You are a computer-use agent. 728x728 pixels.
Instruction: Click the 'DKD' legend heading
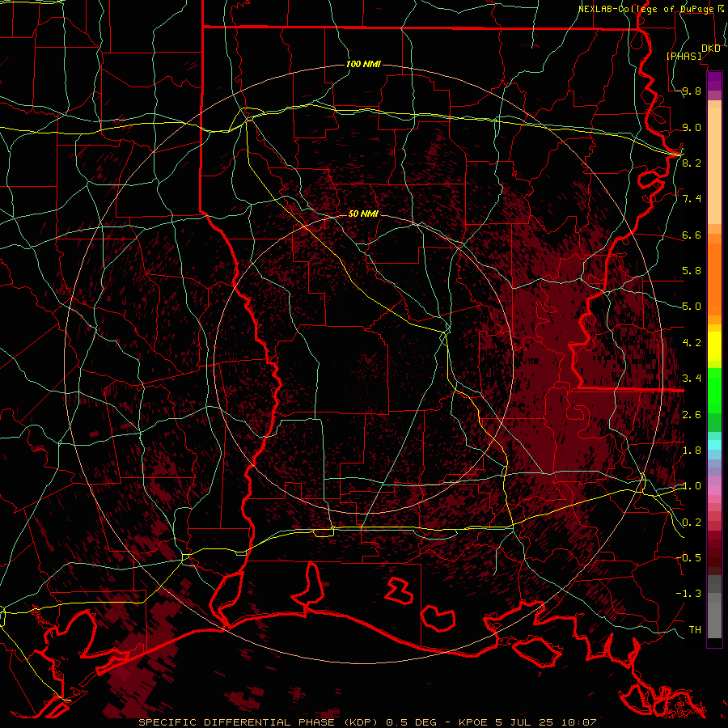(711, 49)
